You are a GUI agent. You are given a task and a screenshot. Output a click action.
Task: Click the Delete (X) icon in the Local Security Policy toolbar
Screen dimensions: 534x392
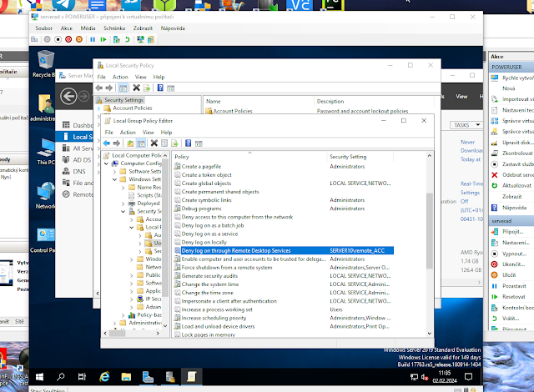coord(136,88)
